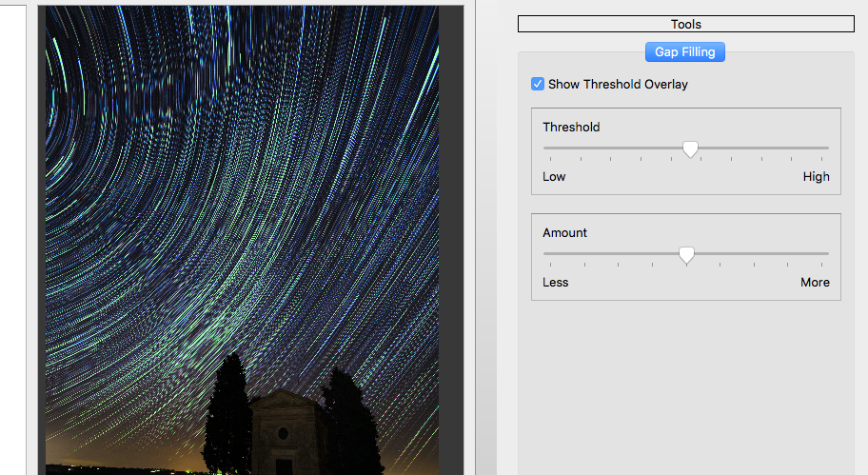
Task: Click the 'More' end label of Amount
Action: point(815,283)
